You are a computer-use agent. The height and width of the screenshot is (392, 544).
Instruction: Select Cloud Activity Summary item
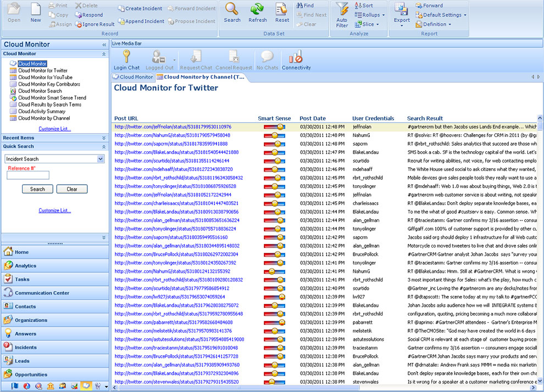pyautogui.click(x=42, y=112)
